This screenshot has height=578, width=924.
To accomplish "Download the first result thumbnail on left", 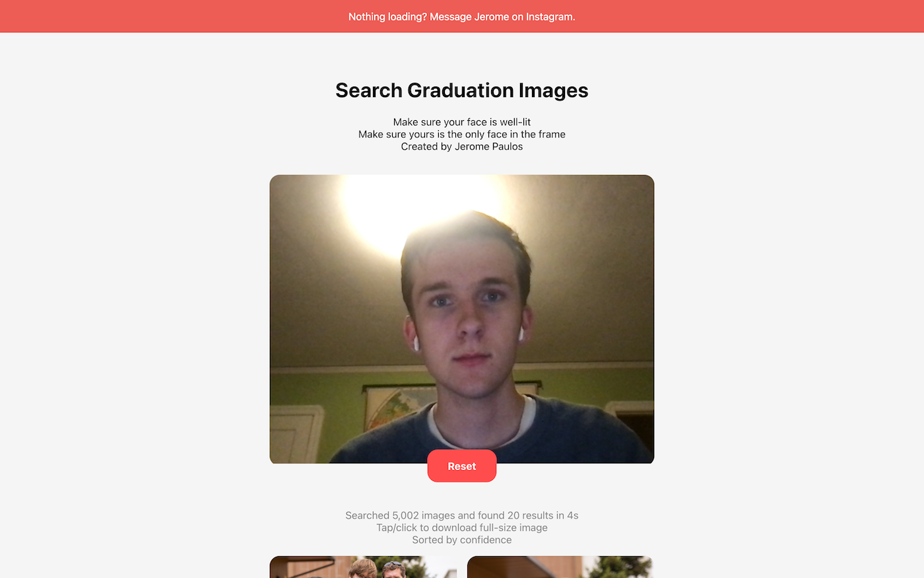I will coord(363,567).
